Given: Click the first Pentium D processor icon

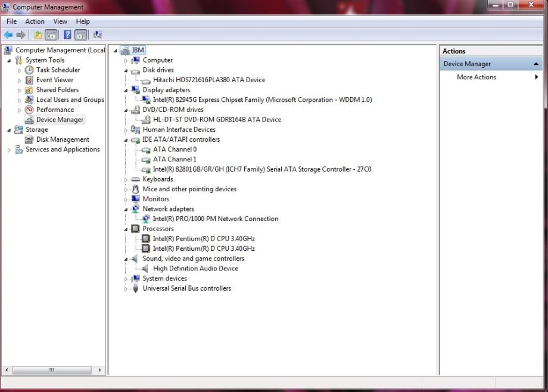Looking at the screenshot, I should click(x=146, y=239).
